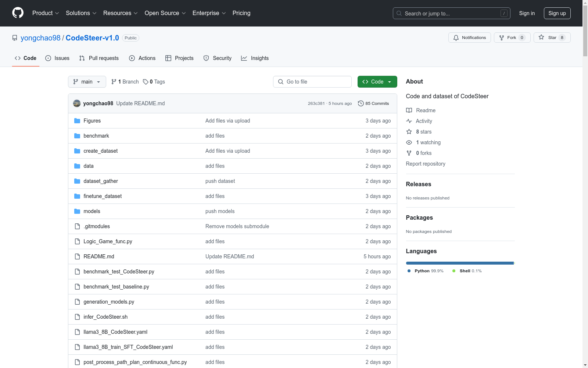
Task: Open the Security tab
Action: [x=218, y=58]
